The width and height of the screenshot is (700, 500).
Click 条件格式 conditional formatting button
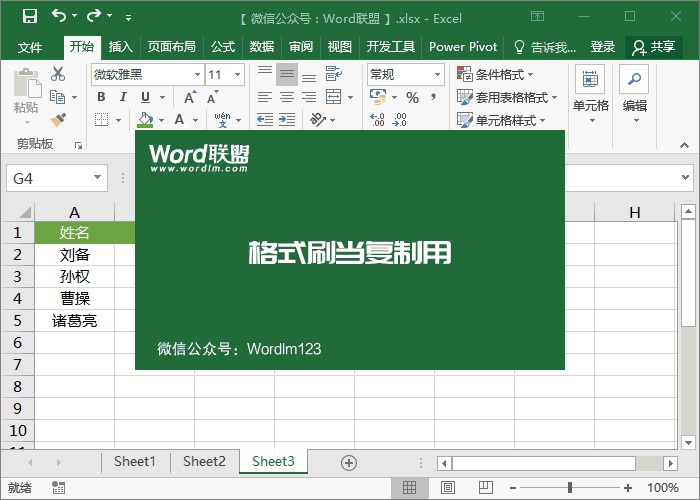point(495,74)
